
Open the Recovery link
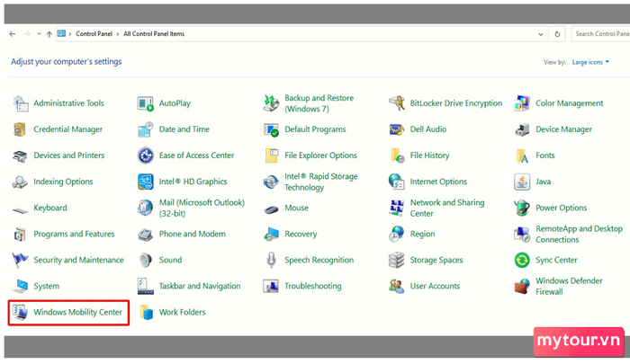pyautogui.click(x=301, y=234)
